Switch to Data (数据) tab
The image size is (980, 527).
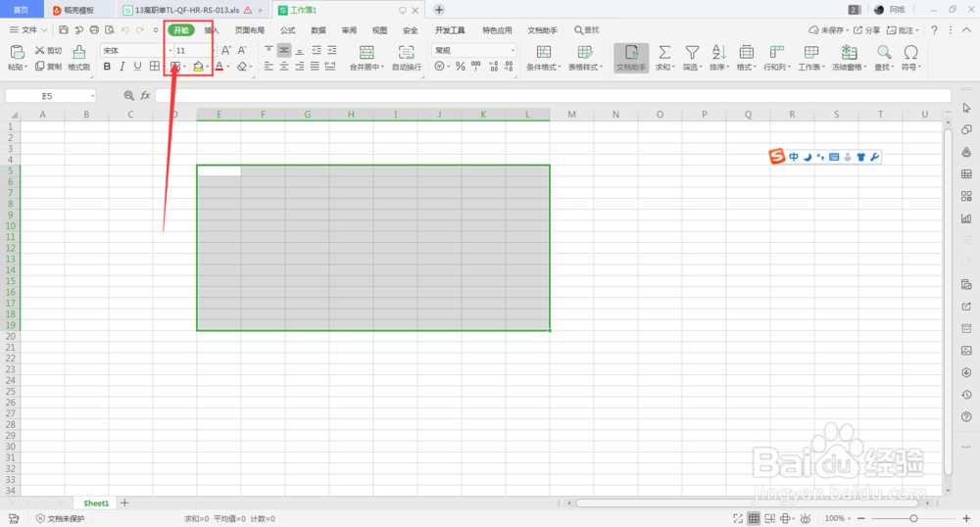318,30
